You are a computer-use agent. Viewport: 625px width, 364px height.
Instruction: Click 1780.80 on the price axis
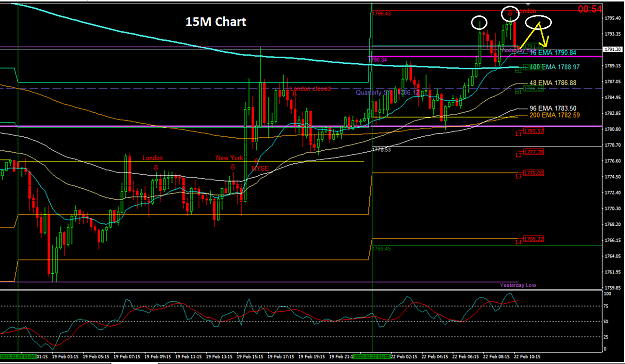click(612, 129)
